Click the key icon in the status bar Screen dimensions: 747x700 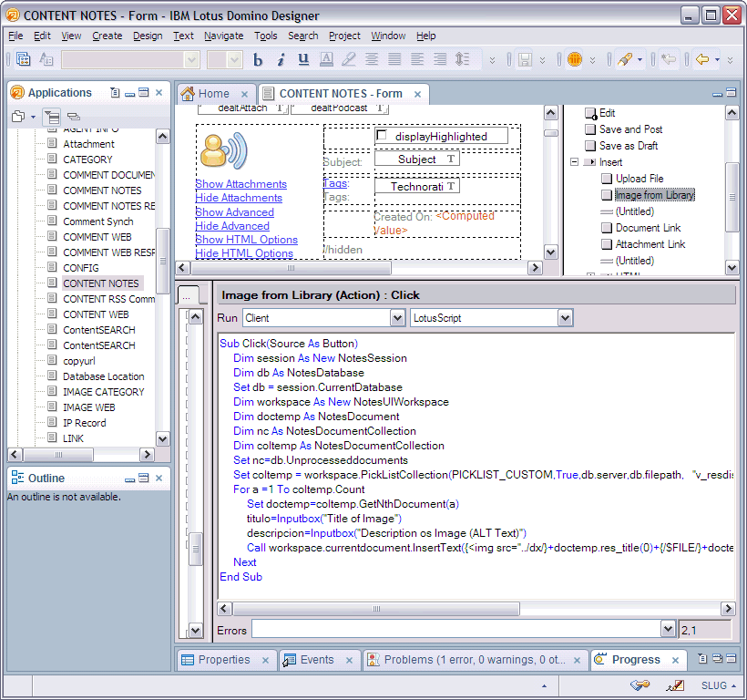[x=640, y=685]
